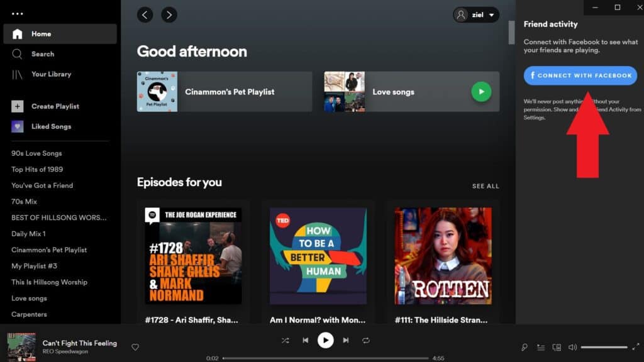This screenshot has height=362, width=644.
Task: Open SEE ALL for Episodes for you
Action: 485,186
